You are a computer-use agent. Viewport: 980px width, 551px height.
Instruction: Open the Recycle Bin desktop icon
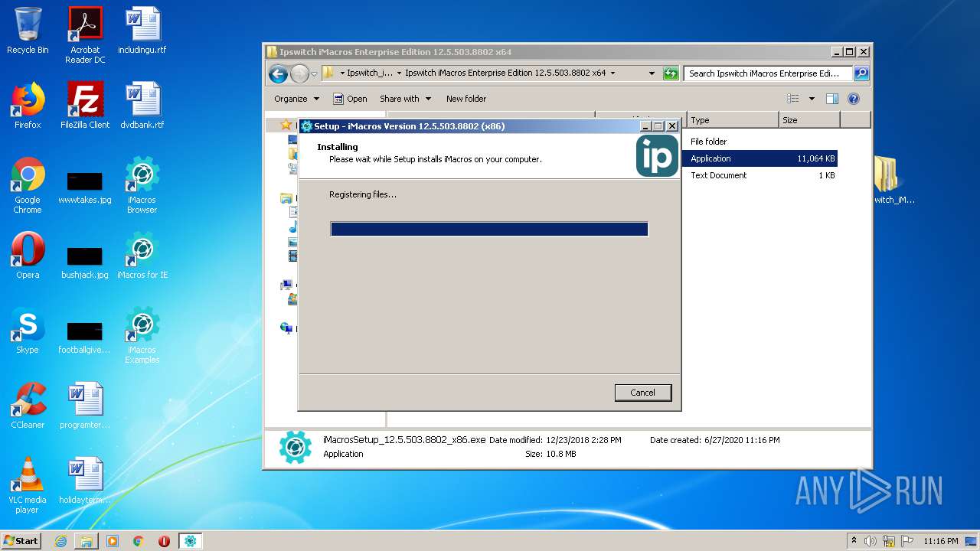(28, 31)
